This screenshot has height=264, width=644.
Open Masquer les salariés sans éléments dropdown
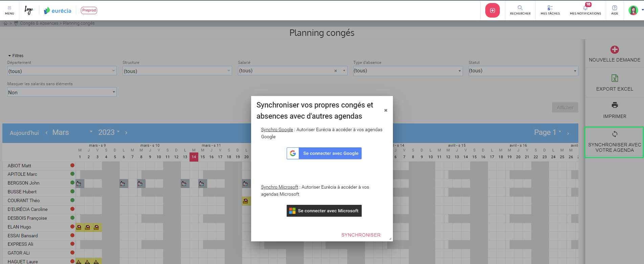click(62, 92)
